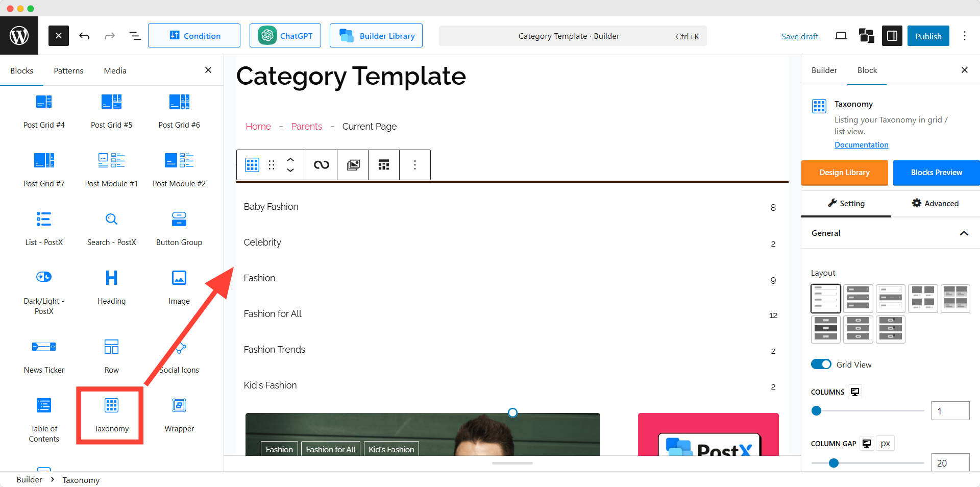The height and width of the screenshot is (487, 980).
Task: Insert the Post Grid #4 block
Action: (x=44, y=111)
